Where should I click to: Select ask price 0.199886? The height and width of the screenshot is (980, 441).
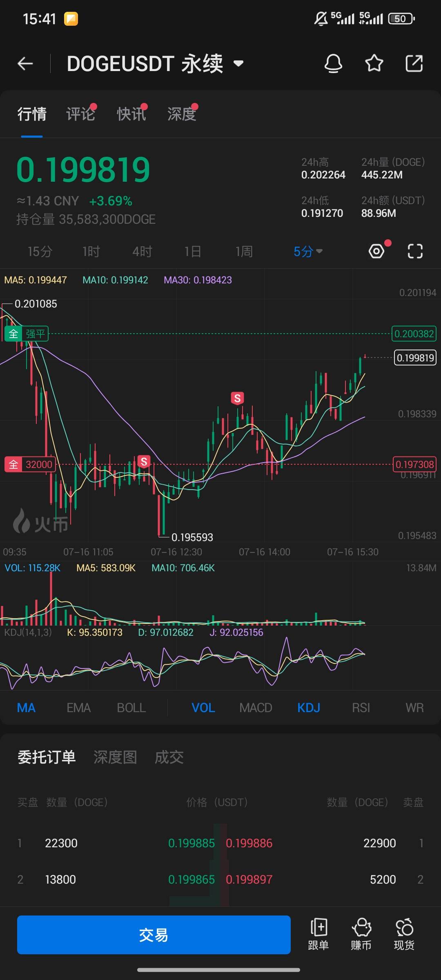[249, 843]
